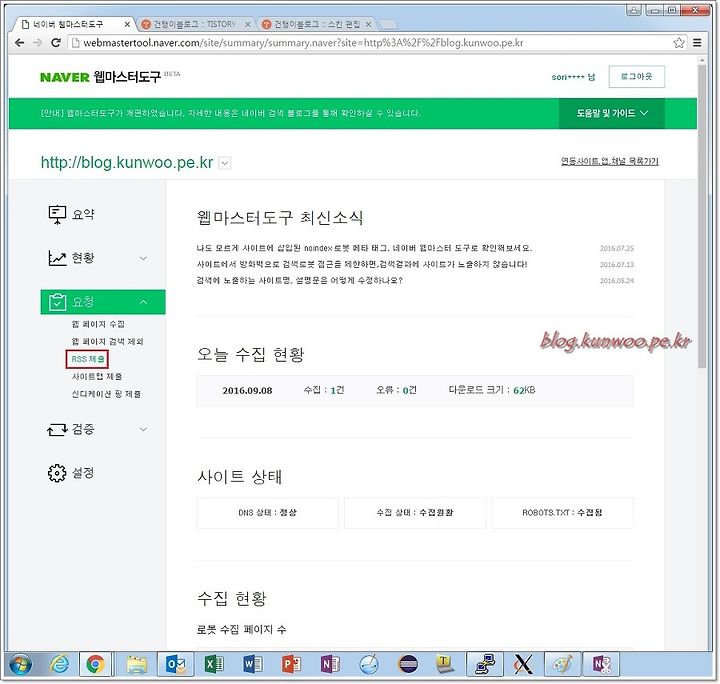Go forward with browser forward arrow
The width and height of the screenshot is (720, 684).
pyautogui.click(x=38, y=43)
